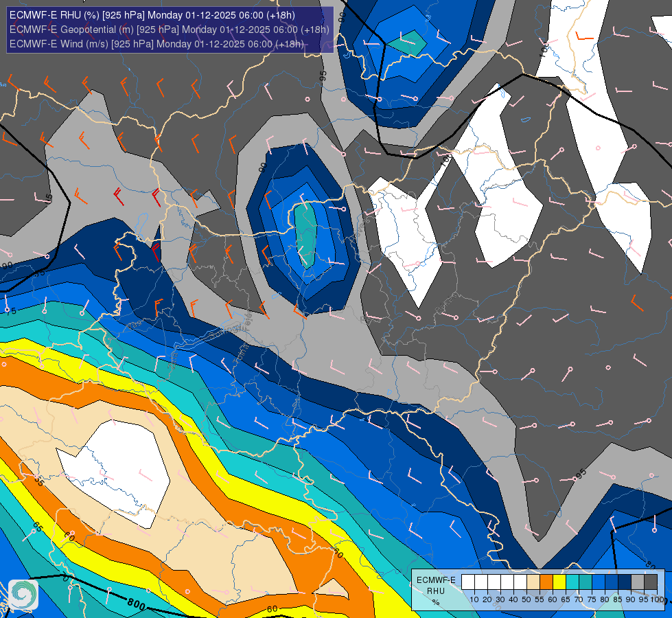Image resolution: width=672 pixels, height=618 pixels.
Task: Click the orange 55-60 legend swatch
Action: click(546, 582)
